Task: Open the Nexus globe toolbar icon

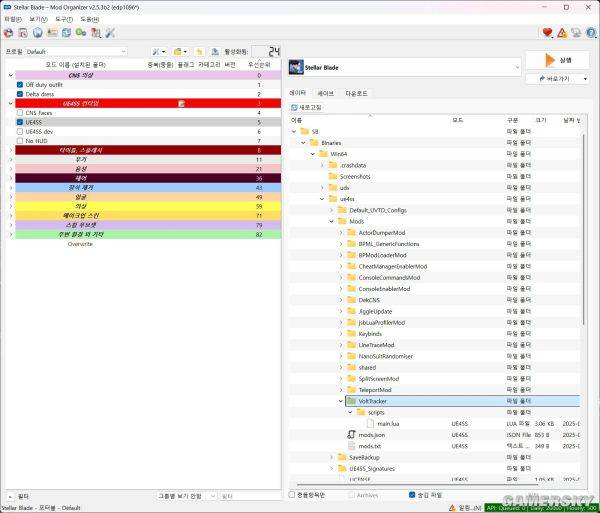Action: (38, 33)
